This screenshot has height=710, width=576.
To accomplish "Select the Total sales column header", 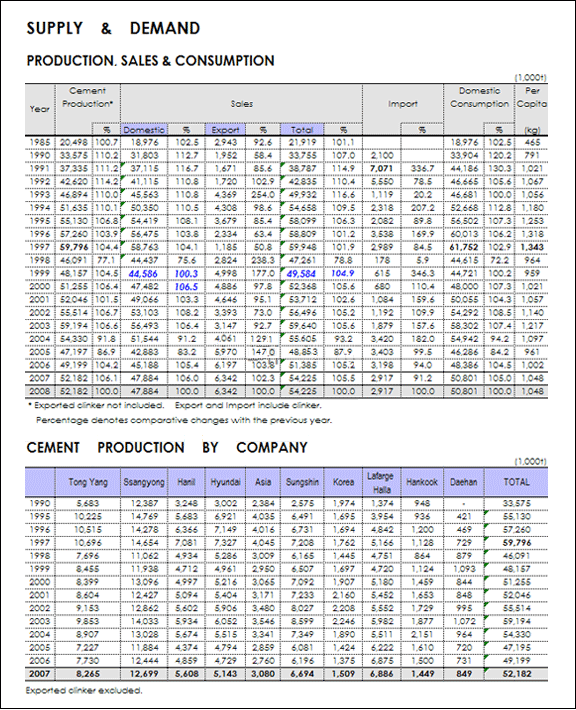I will pos(302,130).
